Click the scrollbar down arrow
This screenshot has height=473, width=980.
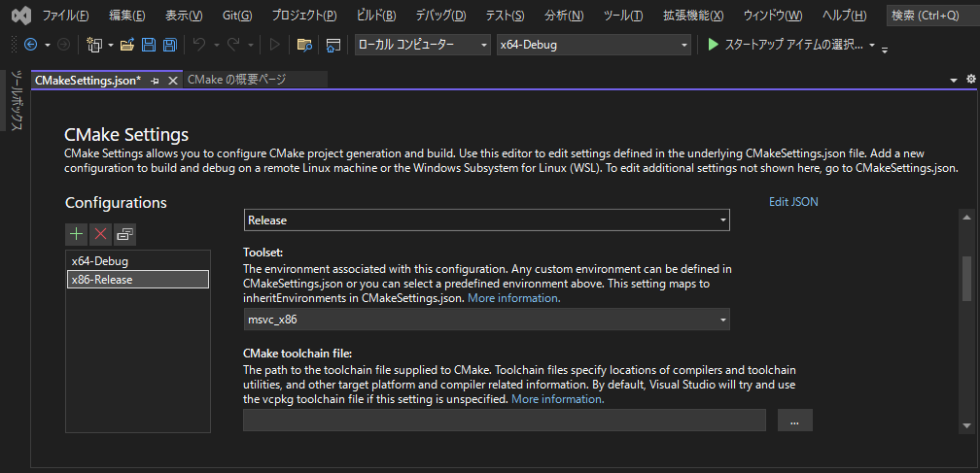(x=966, y=425)
